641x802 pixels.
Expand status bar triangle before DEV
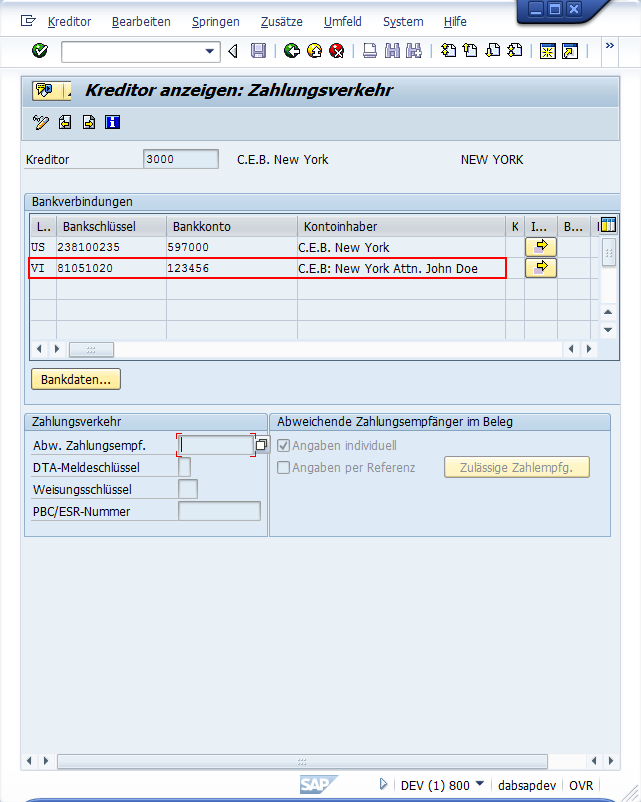point(383,784)
